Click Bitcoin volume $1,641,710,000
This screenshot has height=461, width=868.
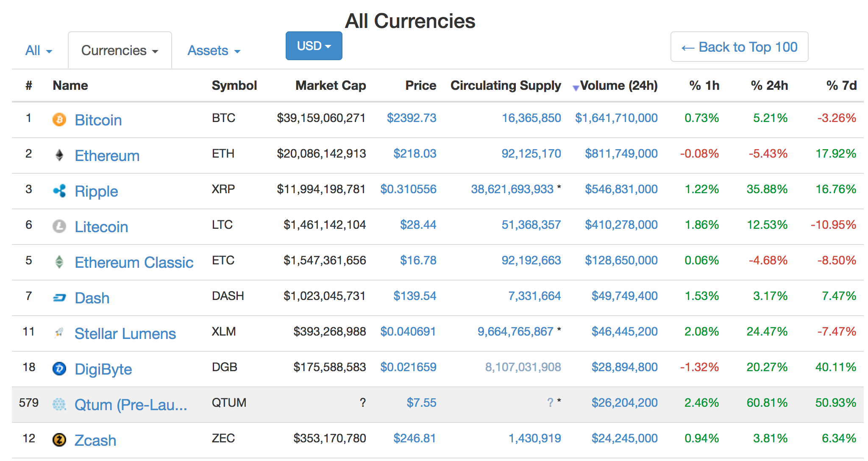coord(616,118)
